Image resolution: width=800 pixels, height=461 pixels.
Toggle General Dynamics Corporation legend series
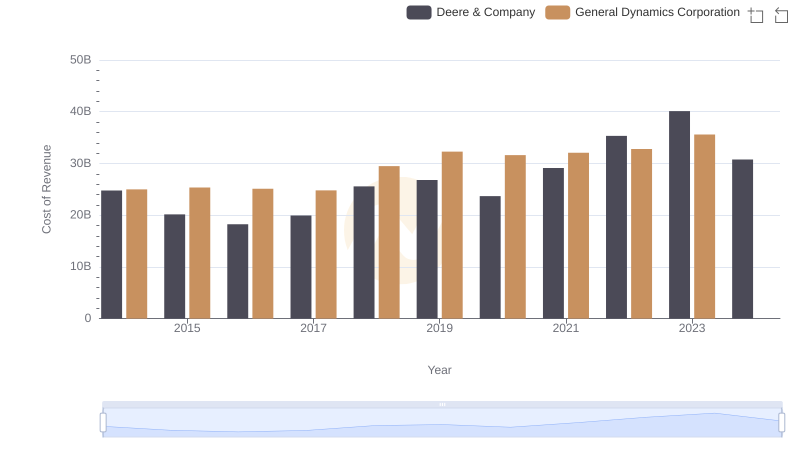[642, 12]
